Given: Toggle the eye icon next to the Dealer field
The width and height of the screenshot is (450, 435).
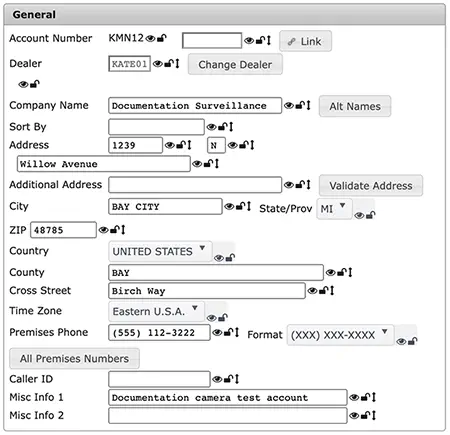Looking at the screenshot, I should coord(158,64).
